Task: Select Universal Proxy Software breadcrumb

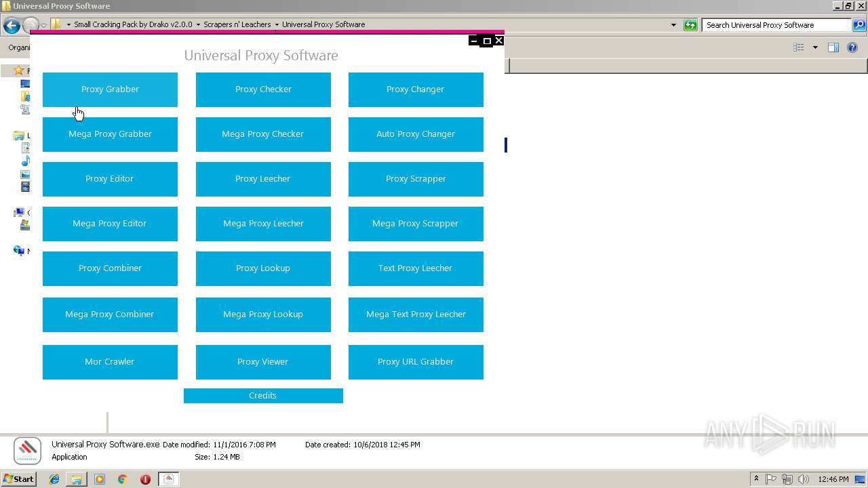Action: pos(323,24)
